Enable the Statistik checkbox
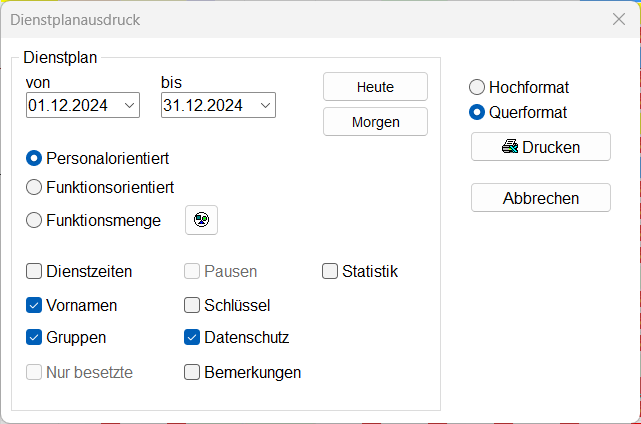The image size is (641, 424). pos(330,271)
